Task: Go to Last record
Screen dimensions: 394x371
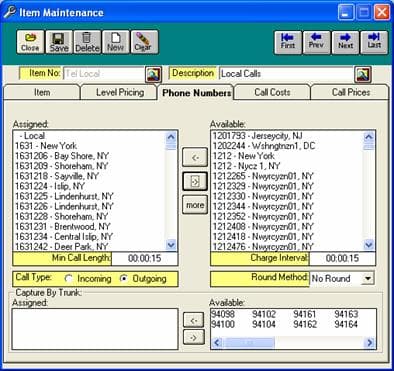Action: point(374,42)
